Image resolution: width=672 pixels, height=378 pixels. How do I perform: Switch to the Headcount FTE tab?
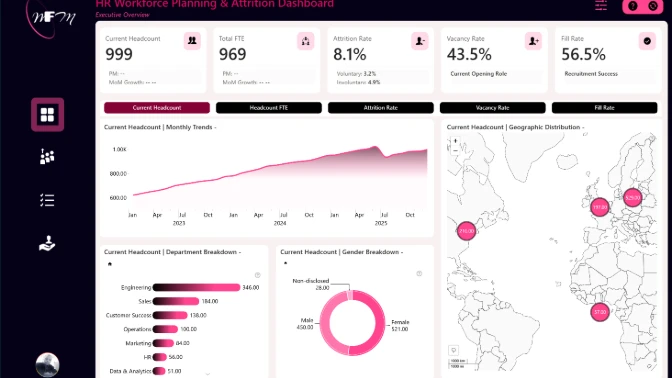coord(269,108)
